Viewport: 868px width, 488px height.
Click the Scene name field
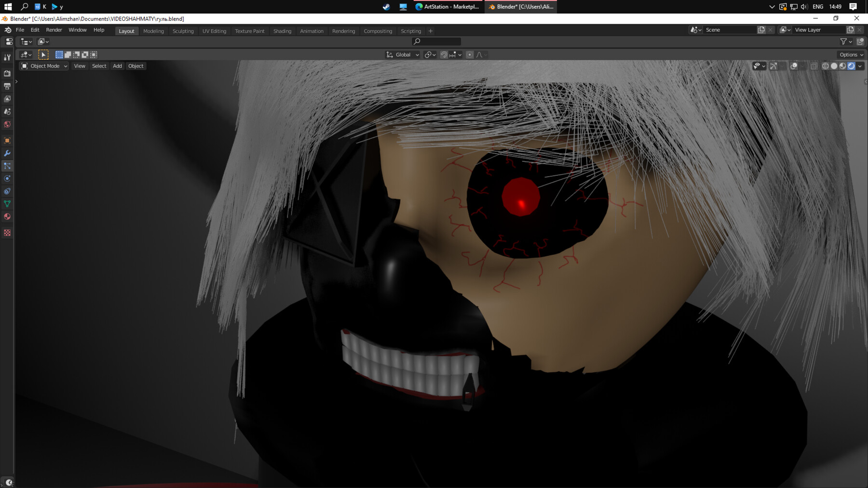730,30
